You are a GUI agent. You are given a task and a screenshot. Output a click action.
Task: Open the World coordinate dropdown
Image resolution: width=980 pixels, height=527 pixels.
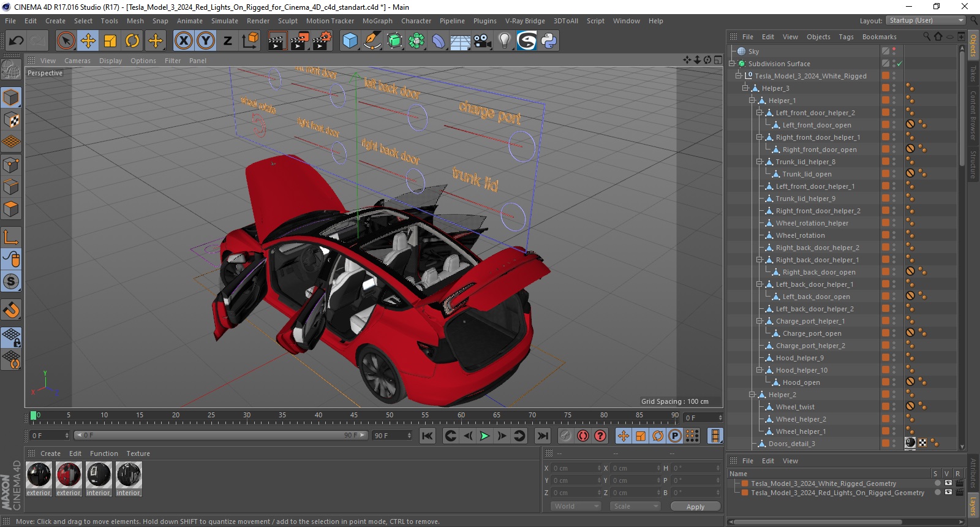click(x=575, y=507)
